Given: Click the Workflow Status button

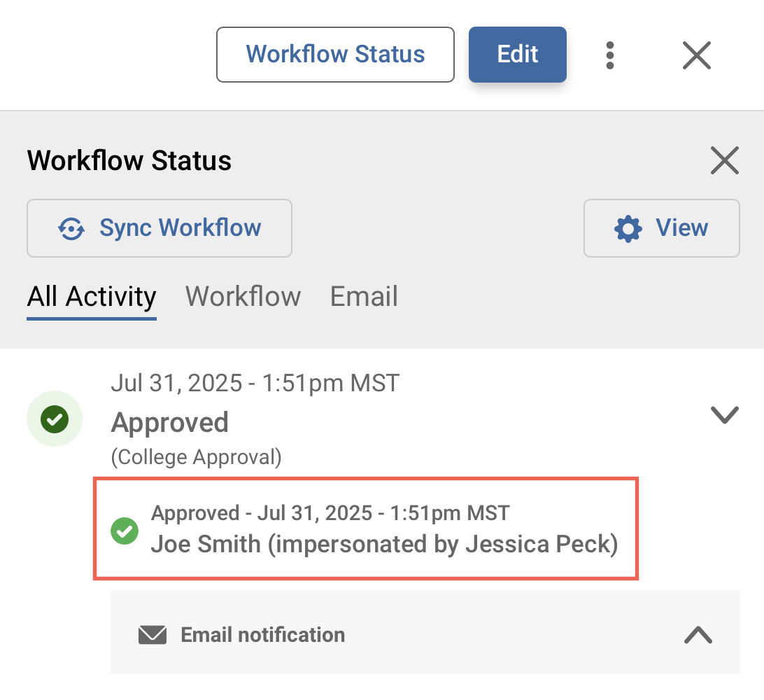Looking at the screenshot, I should coord(334,55).
